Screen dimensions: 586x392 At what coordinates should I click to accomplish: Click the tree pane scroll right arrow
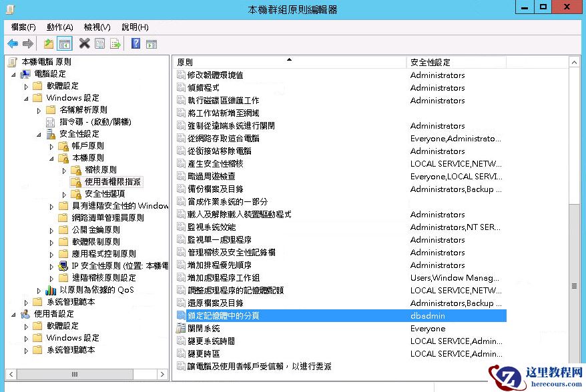pyautogui.click(x=162, y=374)
